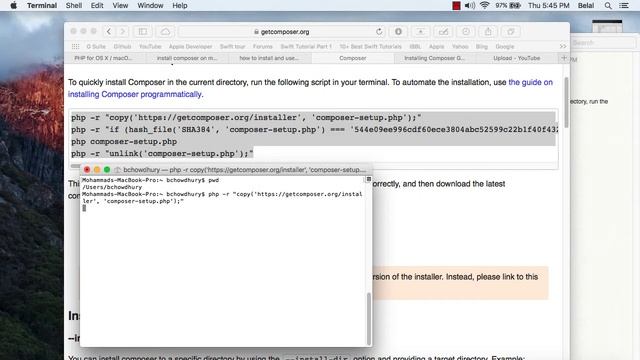Click the Safari page vertical scrollbar
Image resolution: width=640 pixels, height=360 pixels.
[x=566, y=102]
